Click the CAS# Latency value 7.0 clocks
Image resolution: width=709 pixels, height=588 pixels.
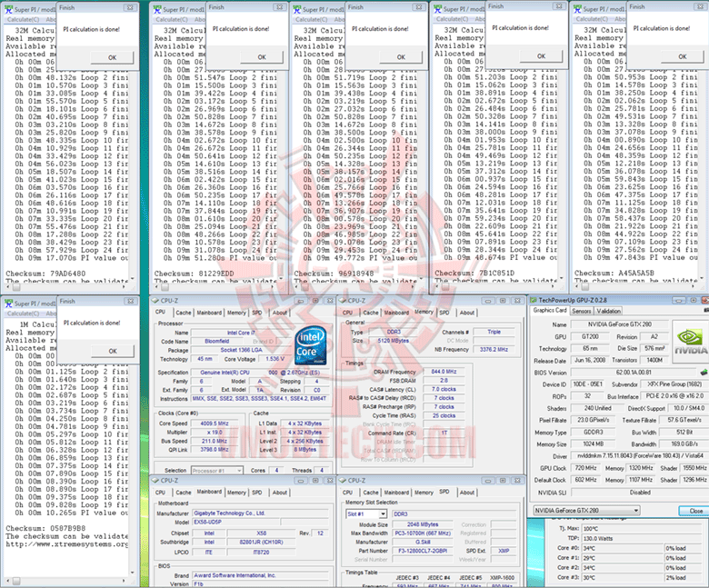[x=444, y=389]
